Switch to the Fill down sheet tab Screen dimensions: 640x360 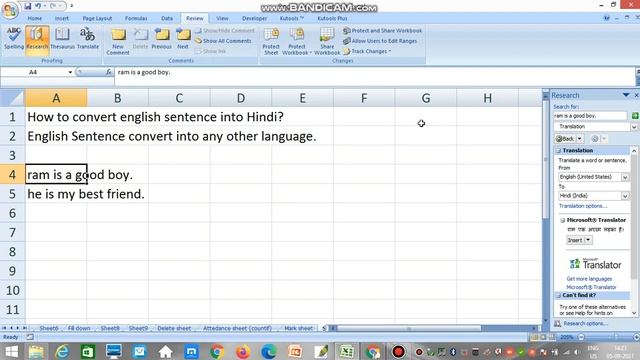click(x=79, y=328)
